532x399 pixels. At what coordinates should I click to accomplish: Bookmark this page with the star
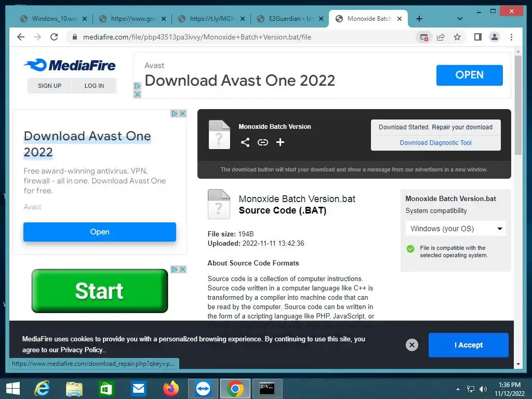click(x=457, y=37)
